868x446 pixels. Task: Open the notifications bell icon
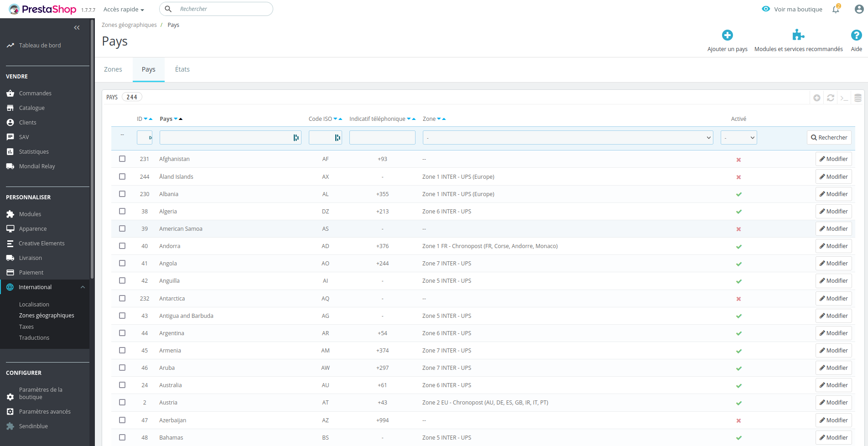pyautogui.click(x=836, y=9)
